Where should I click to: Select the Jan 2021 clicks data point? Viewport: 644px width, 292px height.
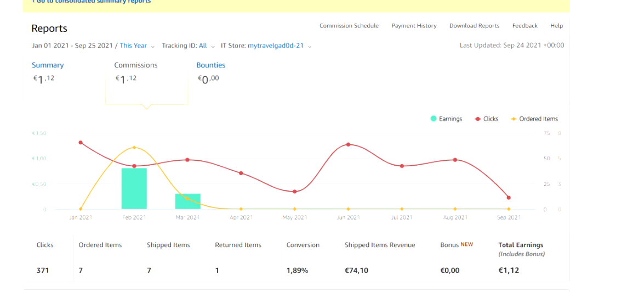[81, 142]
